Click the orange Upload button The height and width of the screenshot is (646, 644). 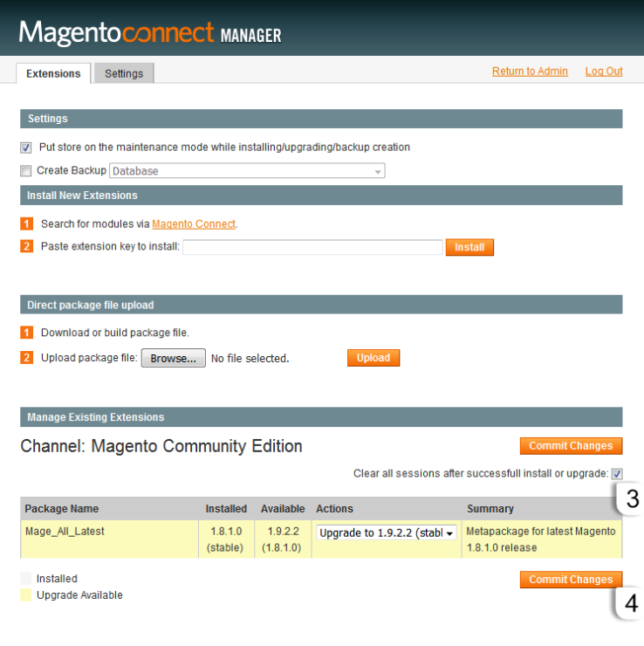373,358
